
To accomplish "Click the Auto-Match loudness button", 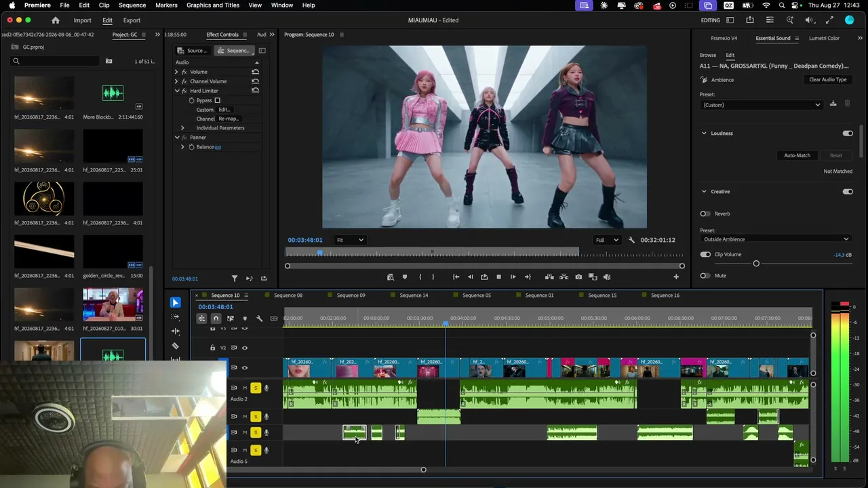I will (797, 156).
